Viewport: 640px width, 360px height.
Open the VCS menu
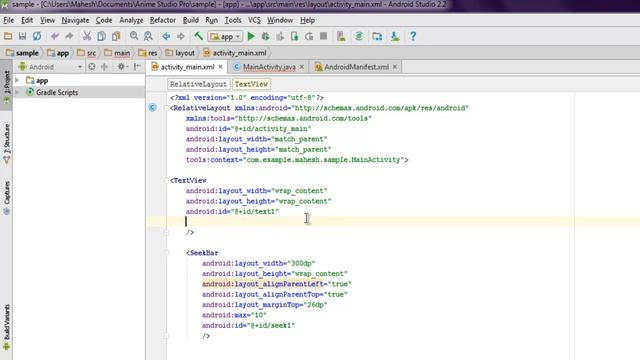tap(254, 20)
